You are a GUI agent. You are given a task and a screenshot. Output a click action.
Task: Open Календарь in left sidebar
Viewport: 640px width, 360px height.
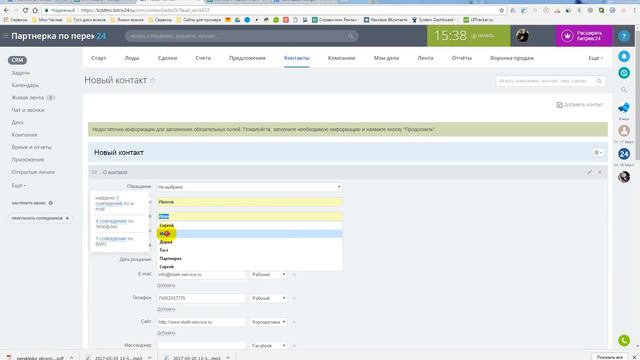[25, 85]
